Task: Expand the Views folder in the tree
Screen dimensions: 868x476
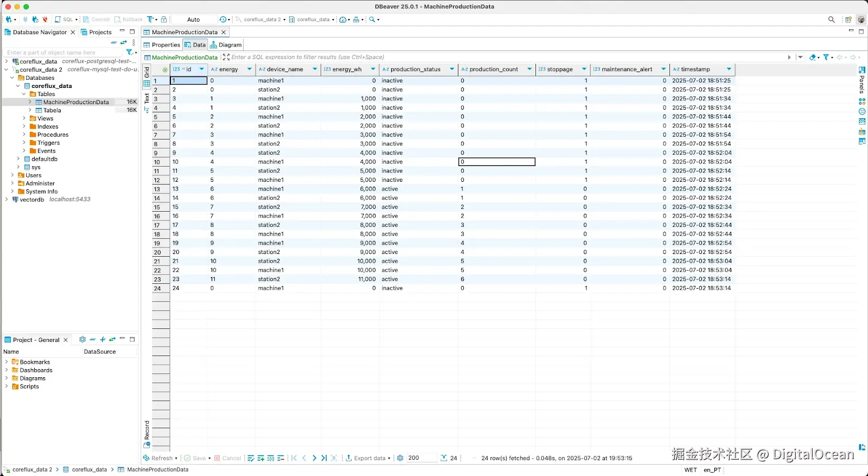Action: tap(24, 118)
